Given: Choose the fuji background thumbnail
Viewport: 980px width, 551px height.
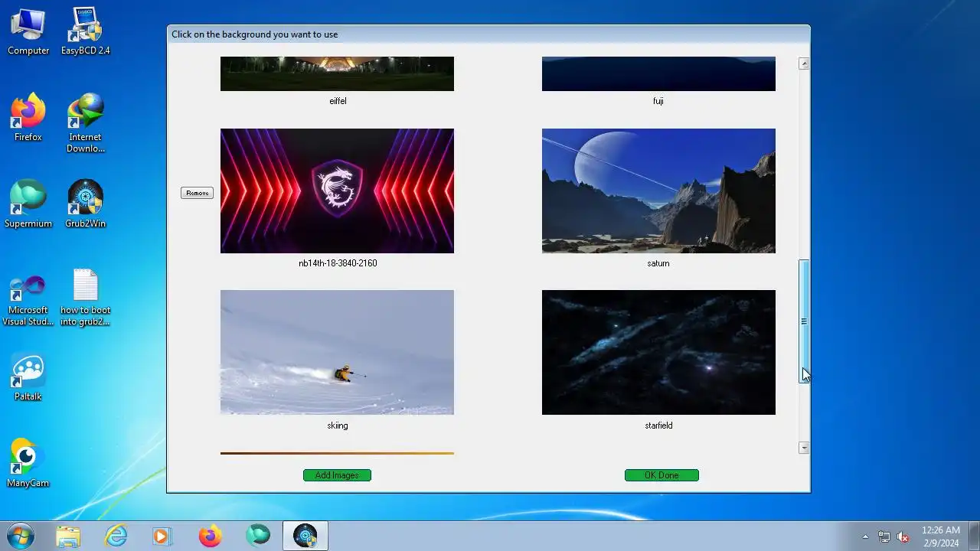Looking at the screenshot, I should (658, 73).
